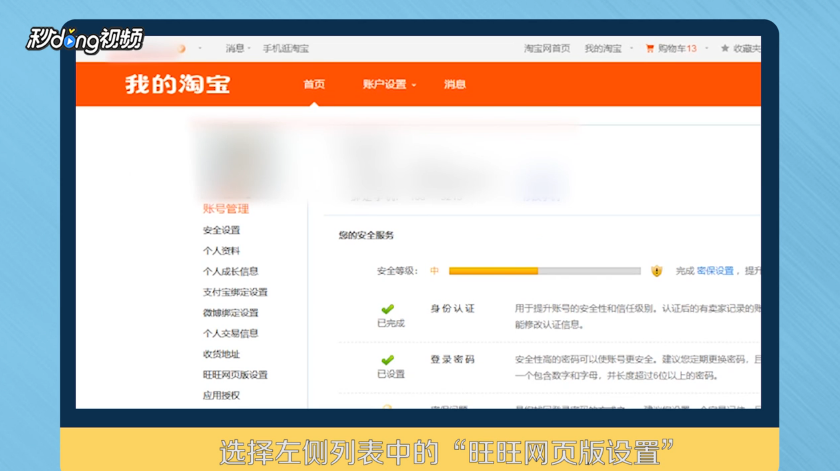Viewport: 840px width, 471px height.
Task: Select 安全设置 in the sidebar
Action: pos(221,230)
